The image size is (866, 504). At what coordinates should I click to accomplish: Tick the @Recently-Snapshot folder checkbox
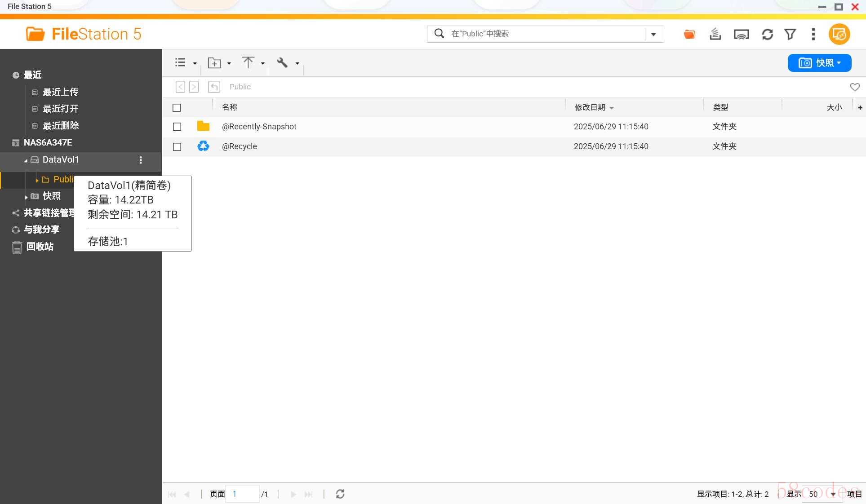(177, 127)
